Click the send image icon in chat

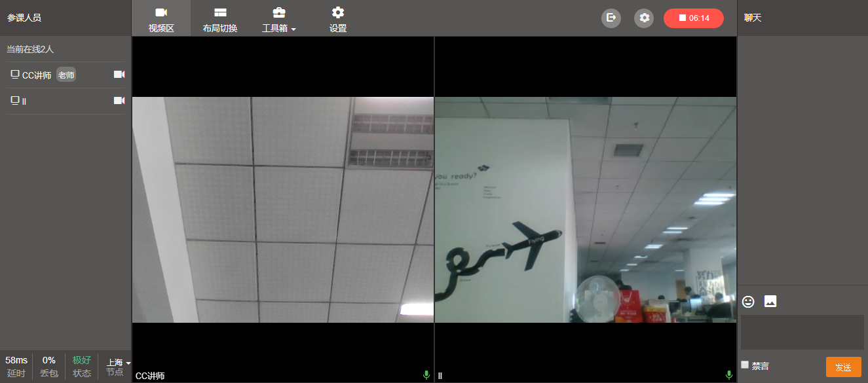point(770,301)
